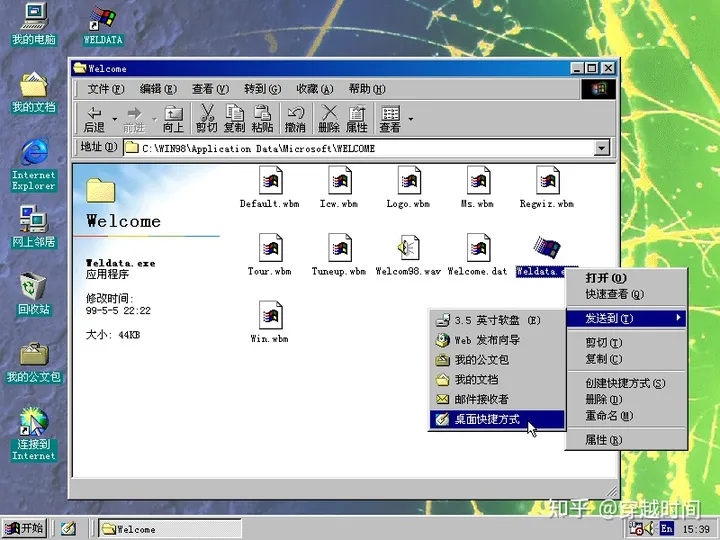
Task: Choose 创建快捷方式(S) in context menu
Action: (626, 383)
